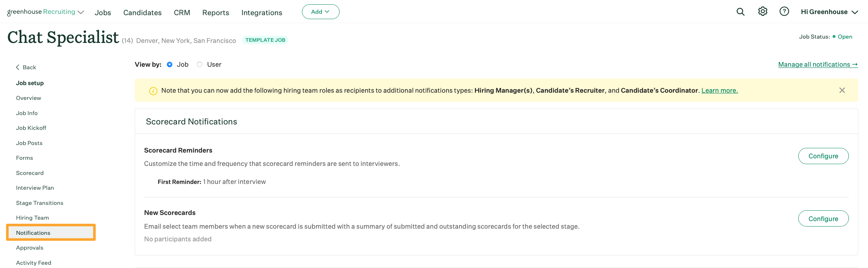868x268 pixels.
Task: Open Manage all notifications link
Action: pyautogui.click(x=818, y=65)
